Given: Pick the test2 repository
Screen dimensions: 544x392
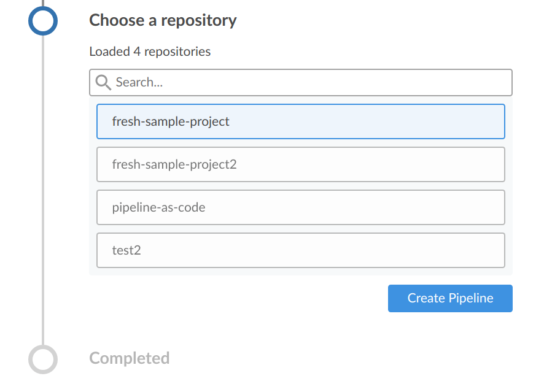Looking at the screenshot, I should coord(126,250).
